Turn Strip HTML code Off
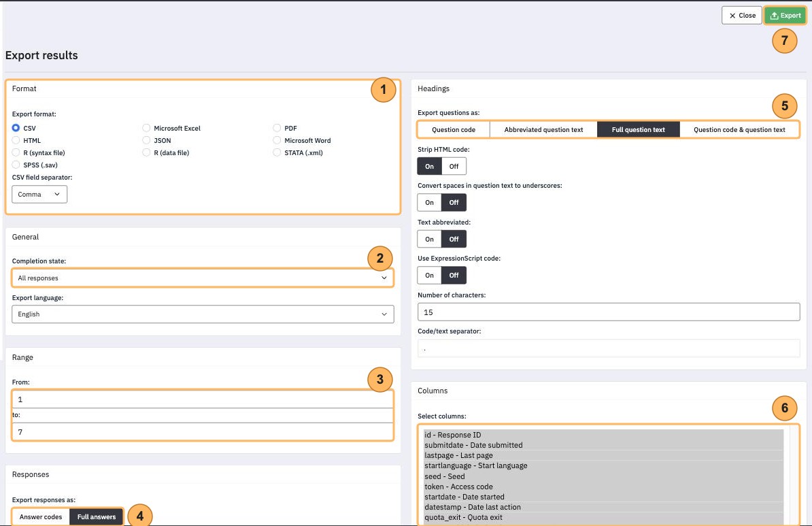 [x=454, y=166]
